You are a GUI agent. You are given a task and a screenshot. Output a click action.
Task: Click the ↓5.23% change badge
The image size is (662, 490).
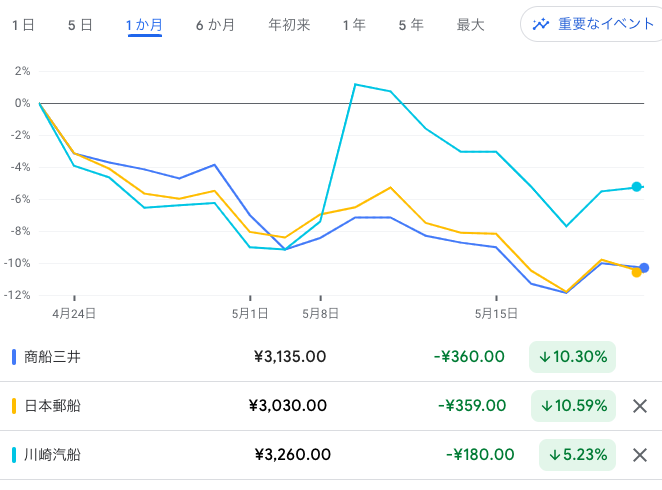pos(578,455)
